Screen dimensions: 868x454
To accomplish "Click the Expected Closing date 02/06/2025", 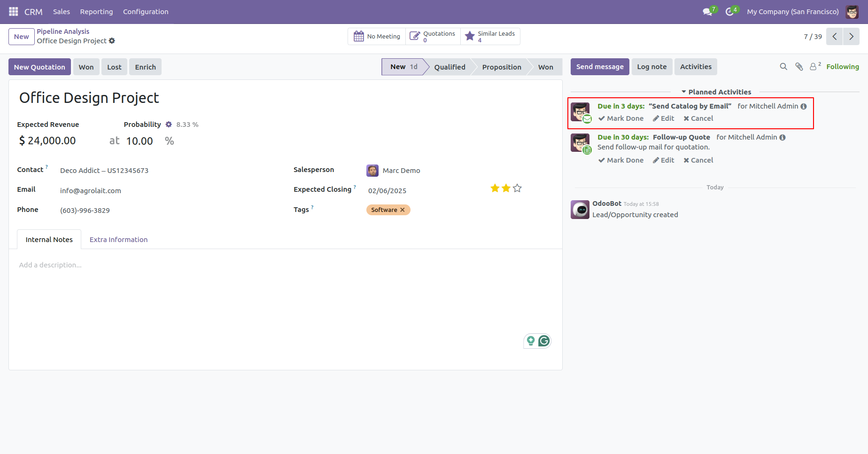I will 387,191.
